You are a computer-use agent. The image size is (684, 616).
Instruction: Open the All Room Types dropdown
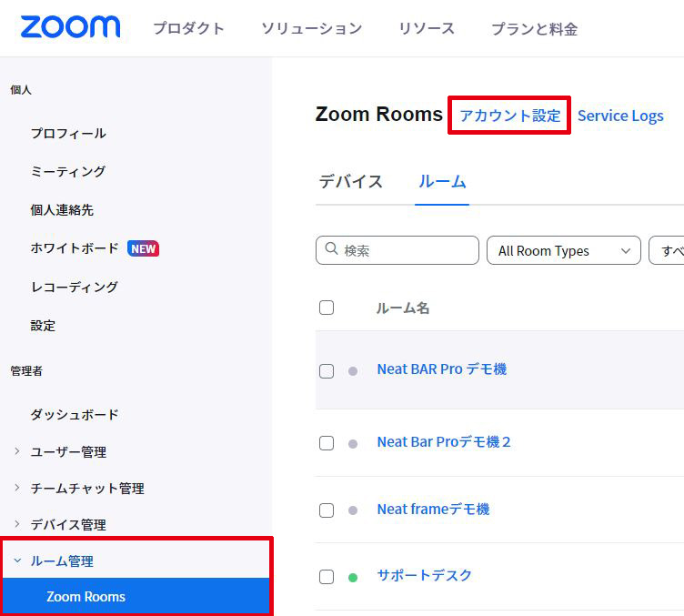(x=564, y=250)
